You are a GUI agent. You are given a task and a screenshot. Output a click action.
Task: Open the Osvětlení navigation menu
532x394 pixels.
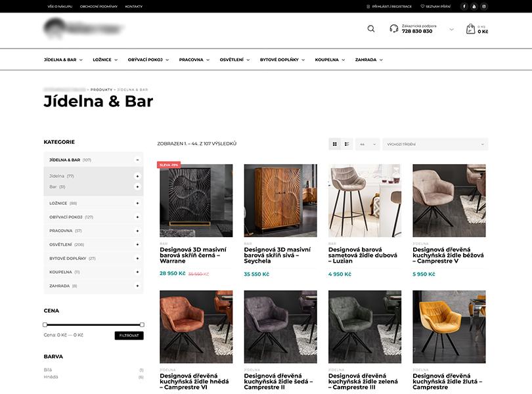(234, 60)
